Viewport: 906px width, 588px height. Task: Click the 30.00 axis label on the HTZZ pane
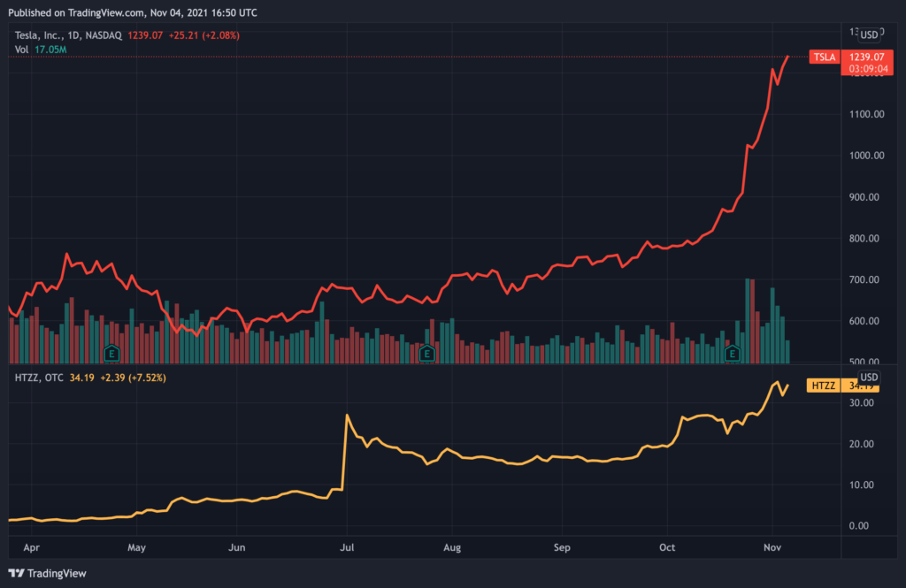pyautogui.click(x=861, y=402)
